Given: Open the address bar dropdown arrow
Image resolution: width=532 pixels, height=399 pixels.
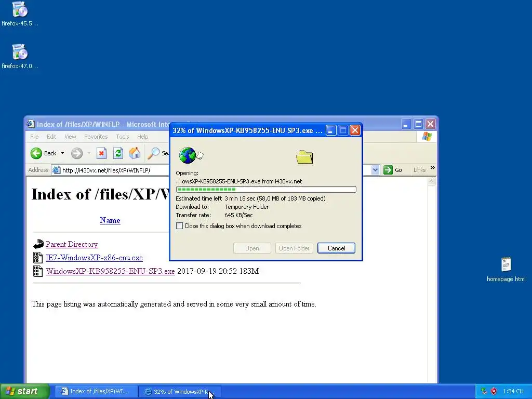Looking at the screenshot, I should pyautogui.click(x=375, y=170).
